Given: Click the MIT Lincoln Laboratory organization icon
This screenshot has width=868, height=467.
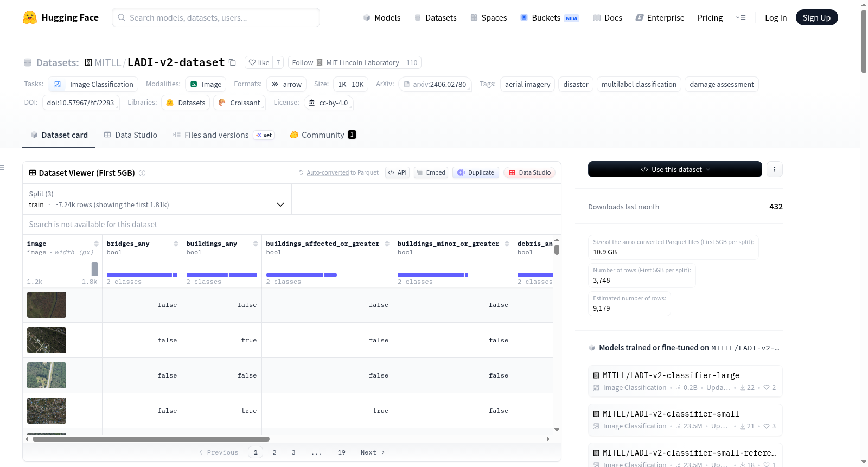Looking at the screenshot, I should coord(320,62).
